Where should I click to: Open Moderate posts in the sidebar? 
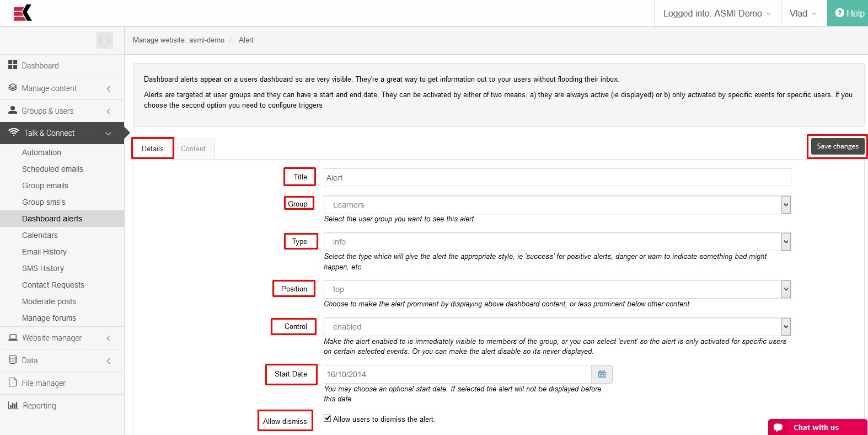[49, 301]
